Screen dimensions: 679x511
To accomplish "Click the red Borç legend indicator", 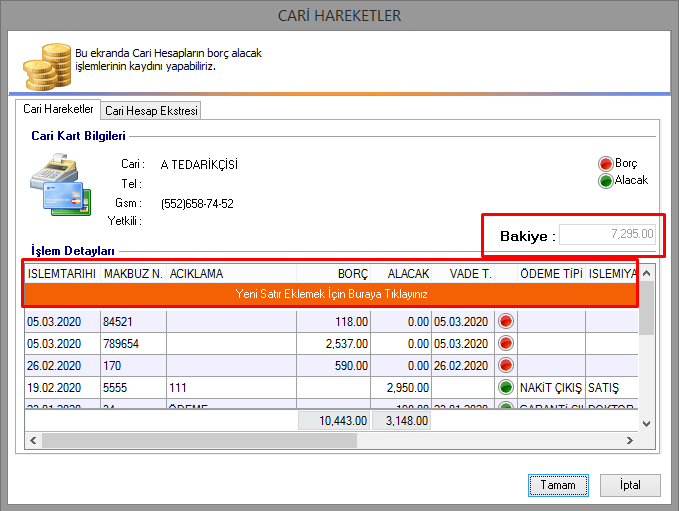I will 605,164.
